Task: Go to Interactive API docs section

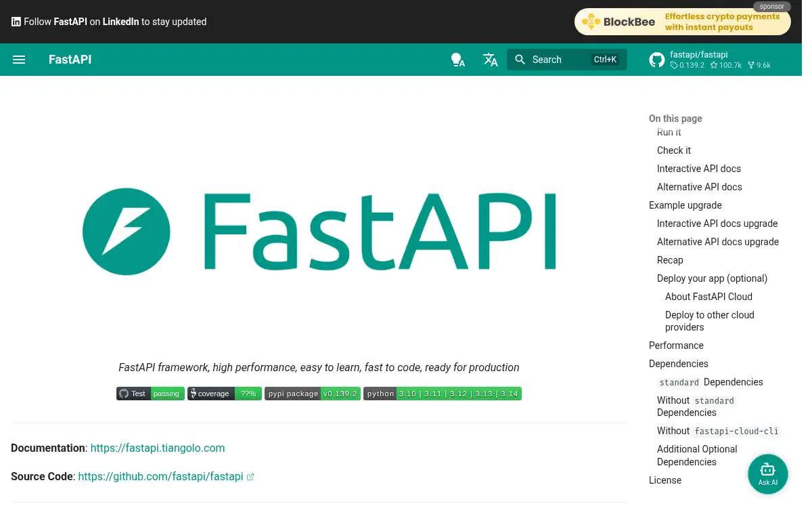Action: click(x=699, y=169)
